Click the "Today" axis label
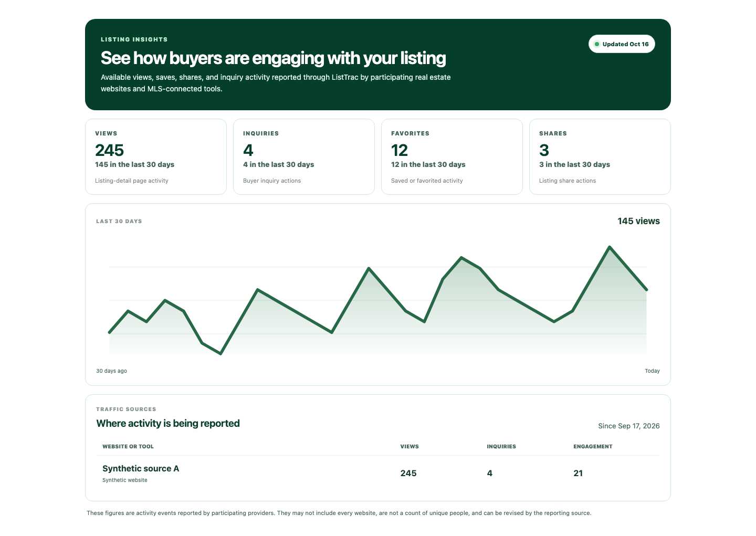This screenshot has height=536, width=756. 652,371
